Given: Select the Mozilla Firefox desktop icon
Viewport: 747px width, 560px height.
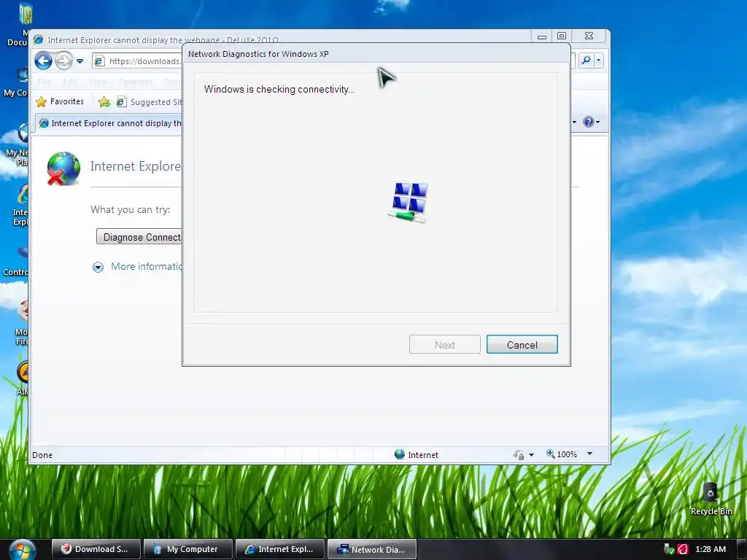Looking at the screenshot, I should click(22, 322).
